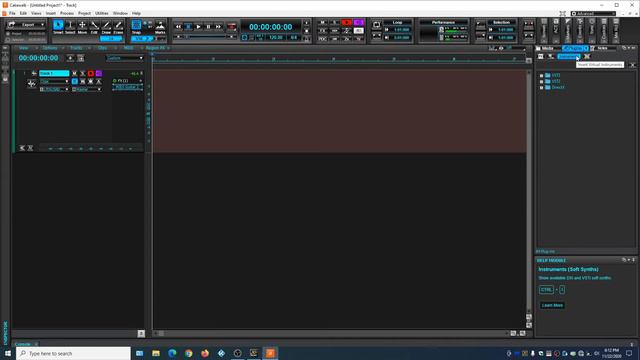
Task: Show ReWire devices category icon
Action: 587,56
